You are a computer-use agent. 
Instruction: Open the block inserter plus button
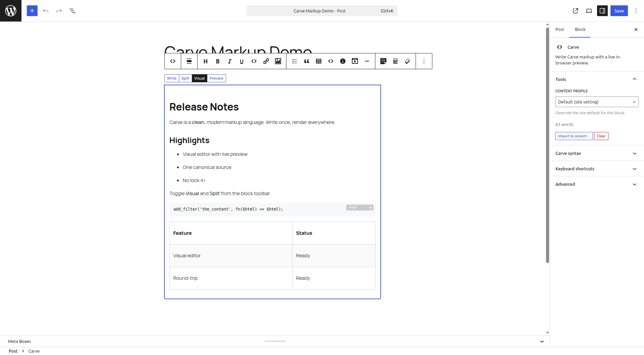32,11
